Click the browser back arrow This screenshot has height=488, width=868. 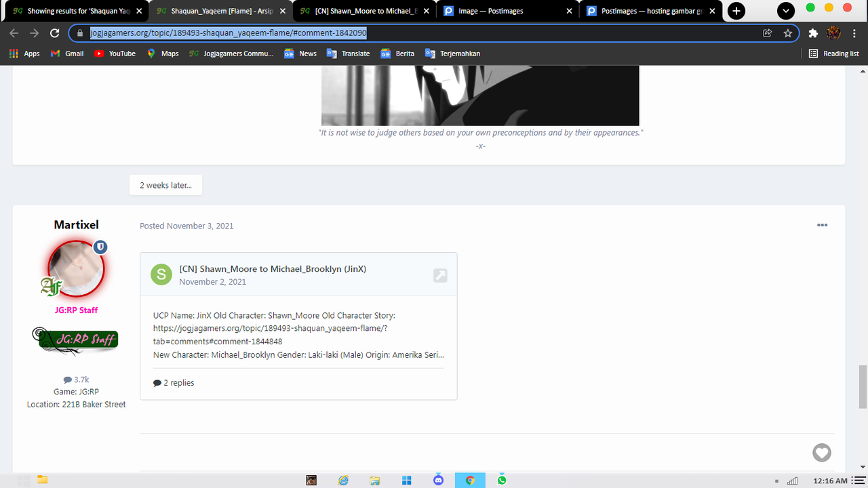click(x=15, y=33)
